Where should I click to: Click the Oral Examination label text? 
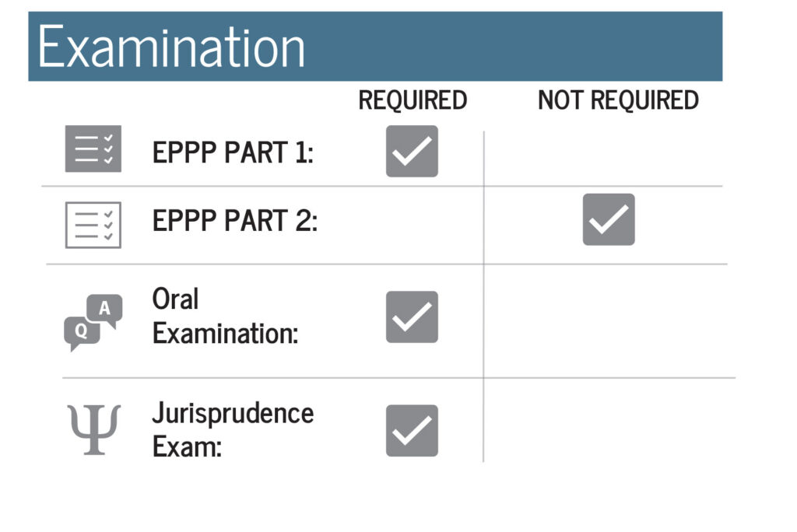point(225,316)
